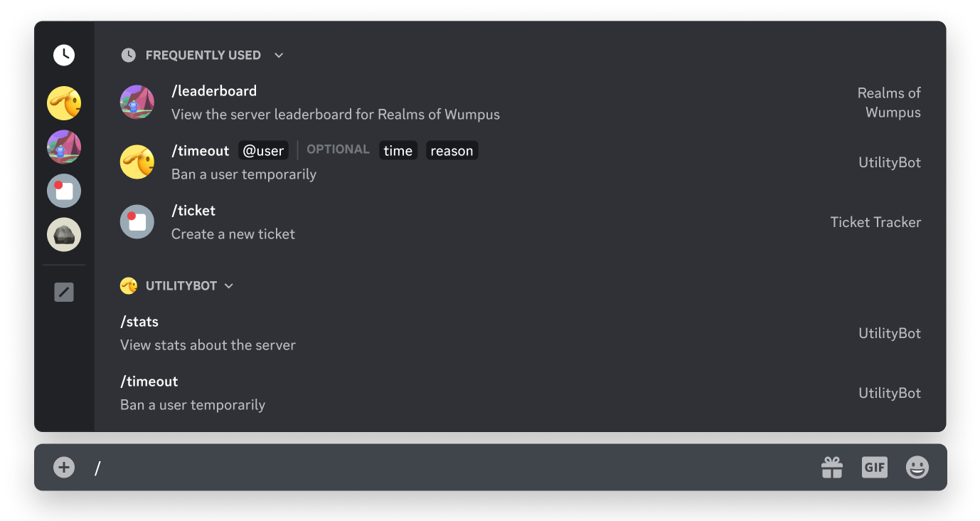Select the UtilityBot avatar in the sidebar
The height and width of the screenshot is (521, 980).
click(63, 103)
